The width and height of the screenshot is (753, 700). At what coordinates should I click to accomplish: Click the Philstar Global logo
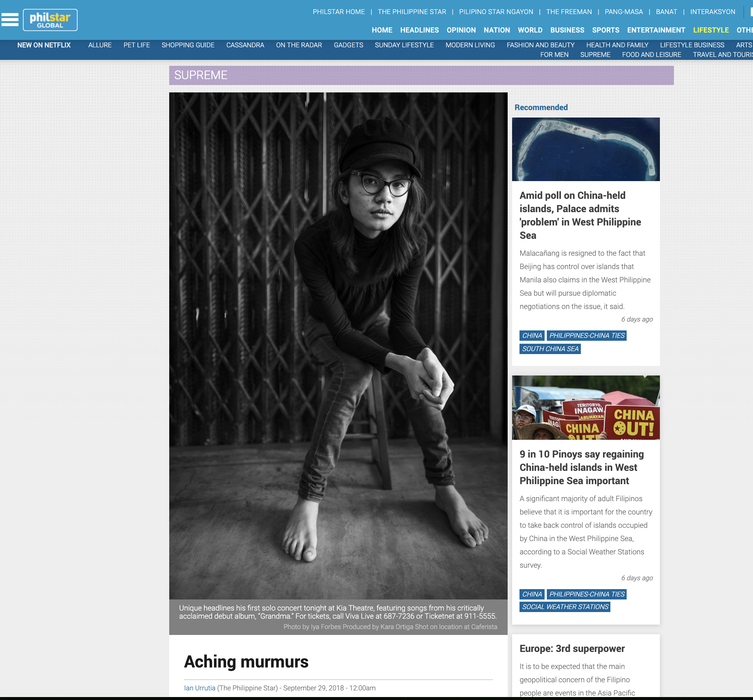coord(50,20)
